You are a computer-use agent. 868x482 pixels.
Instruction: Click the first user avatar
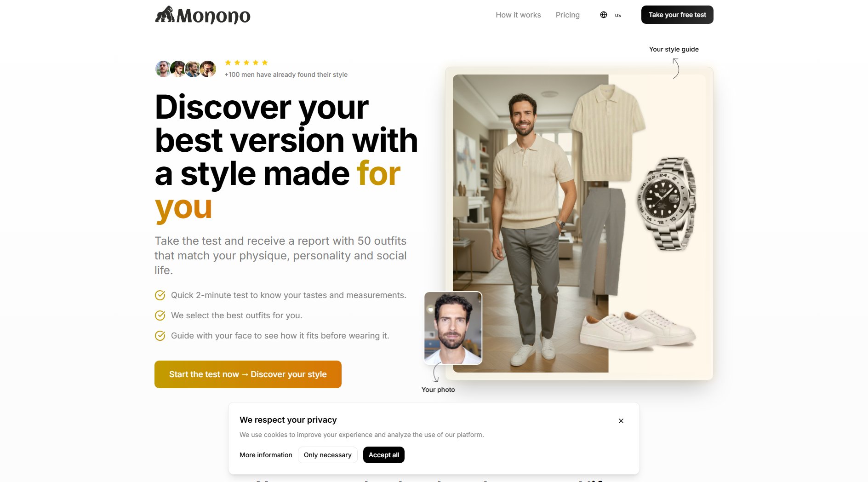click(163, 69)
